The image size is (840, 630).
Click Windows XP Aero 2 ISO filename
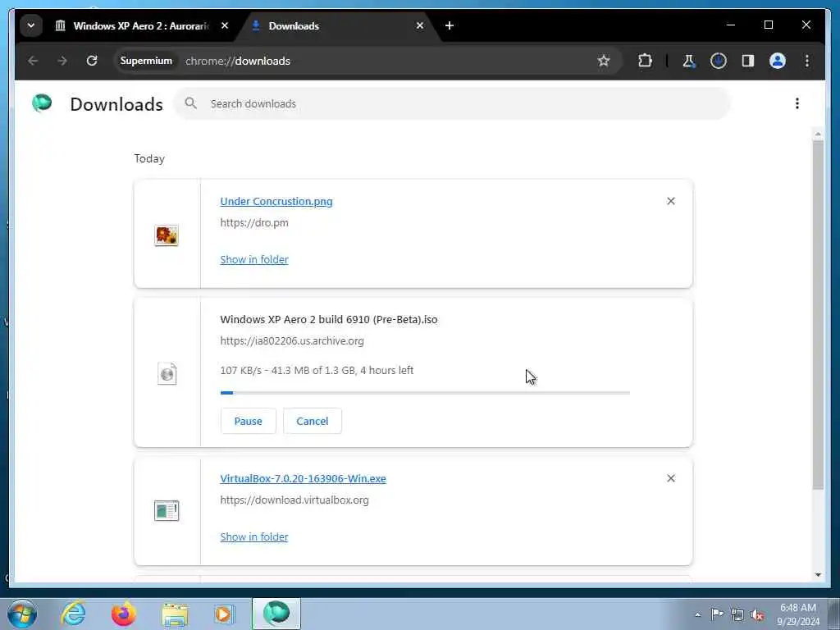[x=329, y=319]
